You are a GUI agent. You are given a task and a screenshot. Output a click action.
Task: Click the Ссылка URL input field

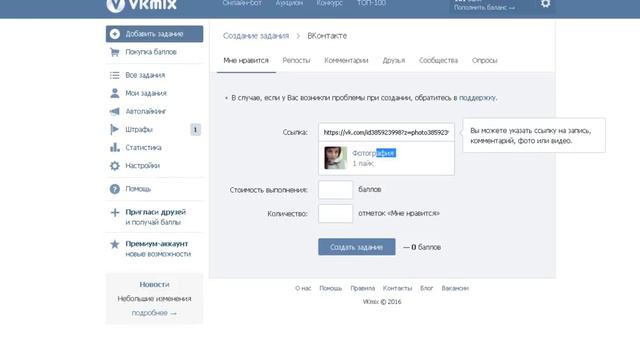pyautogui.click(x=386, y=132)
